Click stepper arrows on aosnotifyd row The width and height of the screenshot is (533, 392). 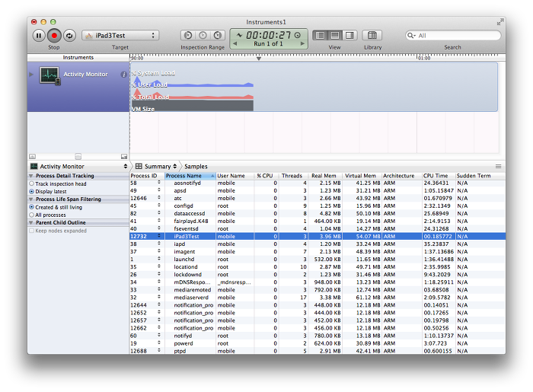coord(158,183)
